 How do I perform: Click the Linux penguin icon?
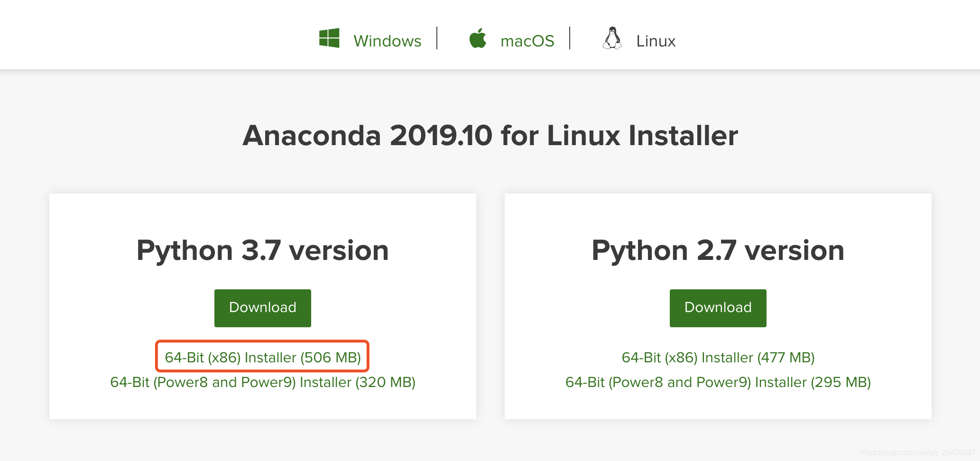pos(612,38)
